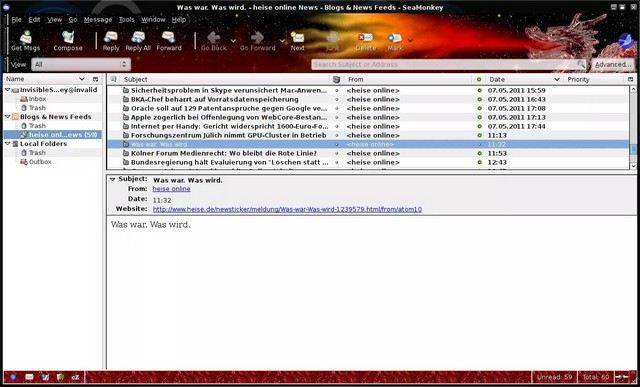
Task: Click the icon column header before From
Action: coord(336,79)
